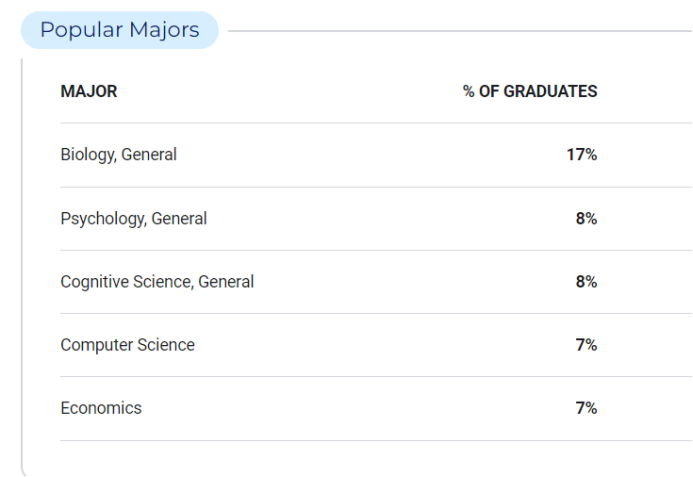693x477 pixels.
Task: Click the 17% value for Biology
Action: (582, 155)
